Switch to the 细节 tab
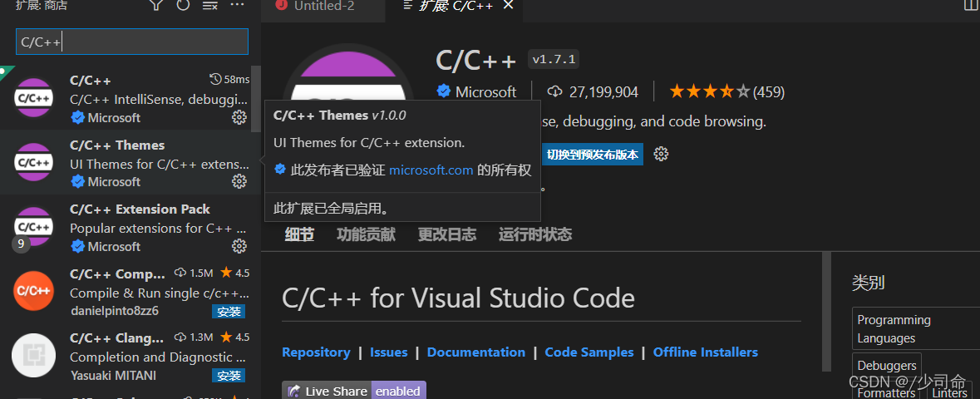Screen dimensions: 980x399 (x=299, y=234)
